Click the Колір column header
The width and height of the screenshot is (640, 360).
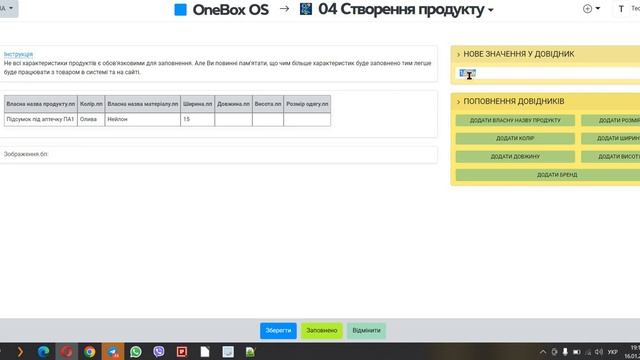coord(91,104)
